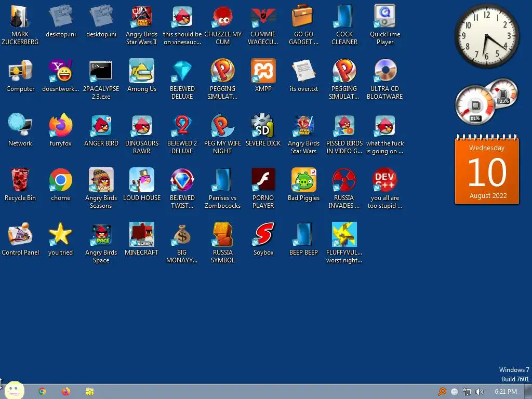Open the DEV C++ 'you all are too stupid' icon
The image size is (532, 399).
[x=385, y=189]
